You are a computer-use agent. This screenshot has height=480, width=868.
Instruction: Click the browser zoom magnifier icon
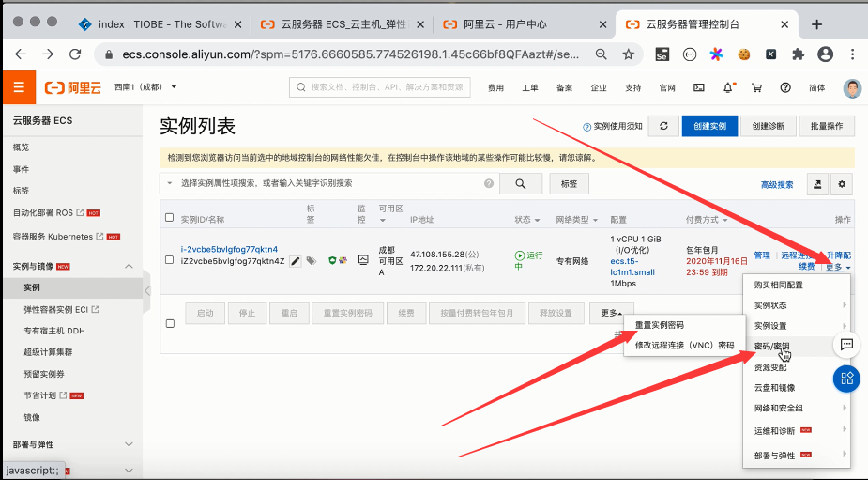coord(601,54)
